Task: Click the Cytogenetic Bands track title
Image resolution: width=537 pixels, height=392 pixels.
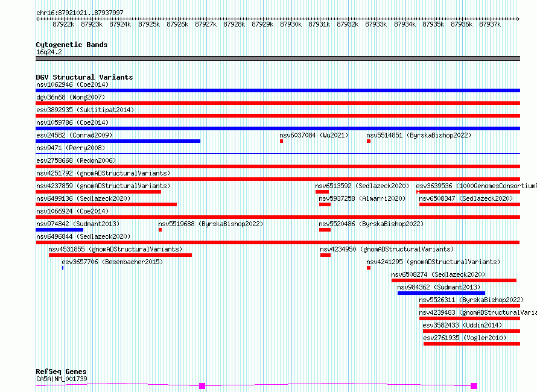Action: click(x=72, y=45)
